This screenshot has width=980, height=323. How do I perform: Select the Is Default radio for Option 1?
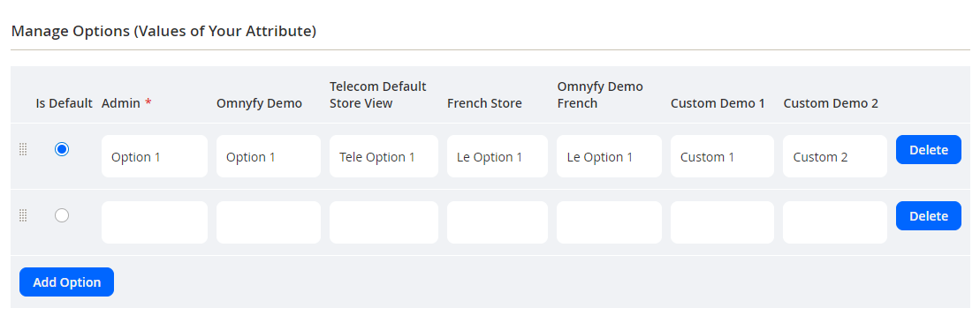(62, 149)
